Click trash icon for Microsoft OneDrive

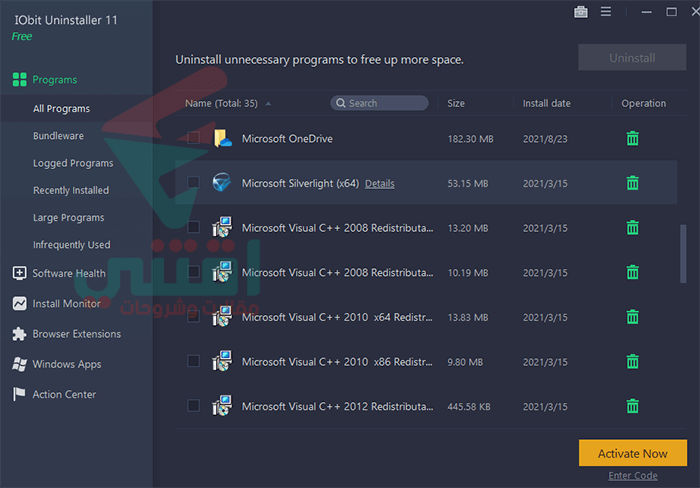[x=633, y=138]
